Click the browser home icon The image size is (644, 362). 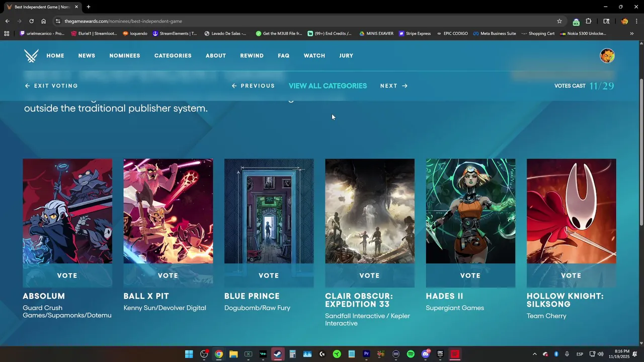(43, 21)
